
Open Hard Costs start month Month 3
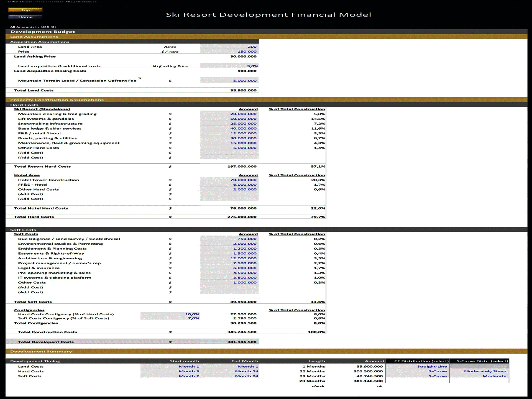click(170, 371)
